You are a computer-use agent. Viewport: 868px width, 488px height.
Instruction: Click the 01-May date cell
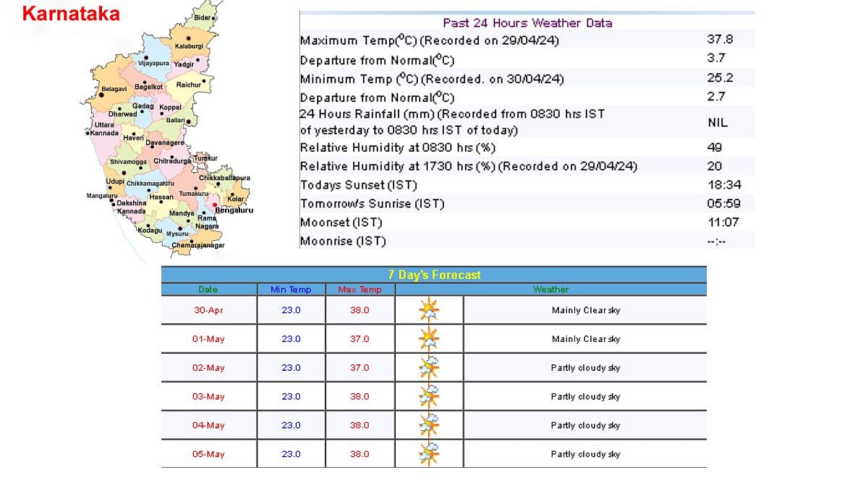point(208,339)
